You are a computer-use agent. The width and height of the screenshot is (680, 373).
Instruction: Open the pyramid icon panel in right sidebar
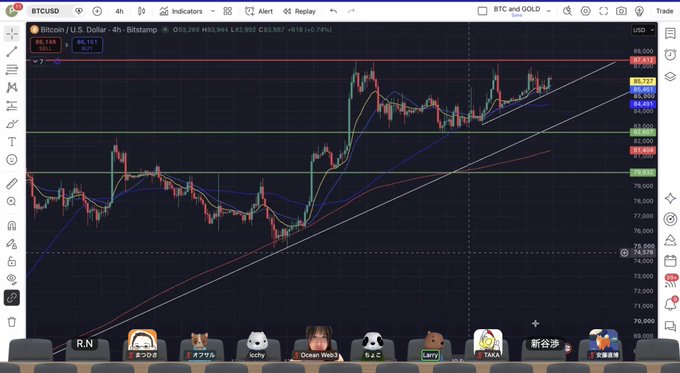[670, 240]
